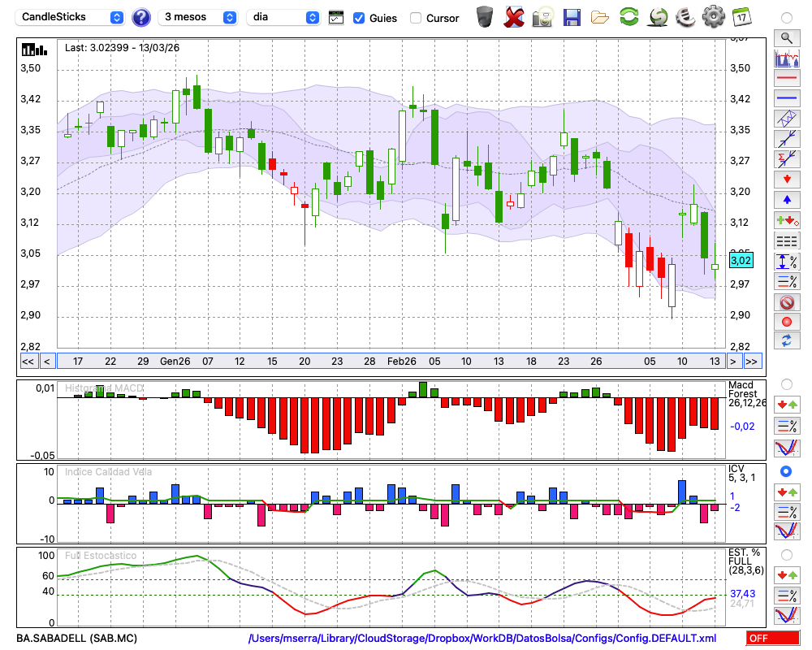Uncheck the Guies checkbox
Viewport: 812px width, 650px height.
coord(359,17)
